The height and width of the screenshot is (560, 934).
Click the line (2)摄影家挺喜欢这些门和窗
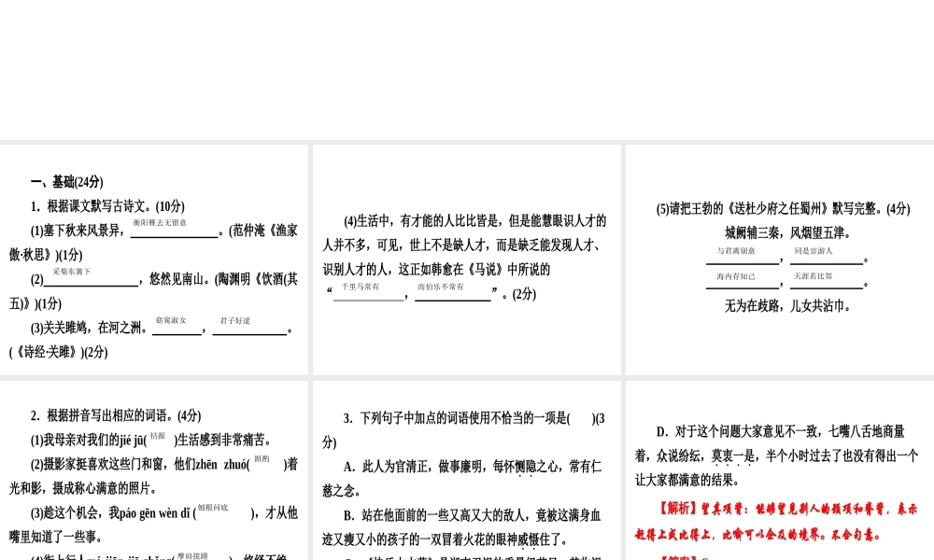pyautogui.click(x=163, y=464)
